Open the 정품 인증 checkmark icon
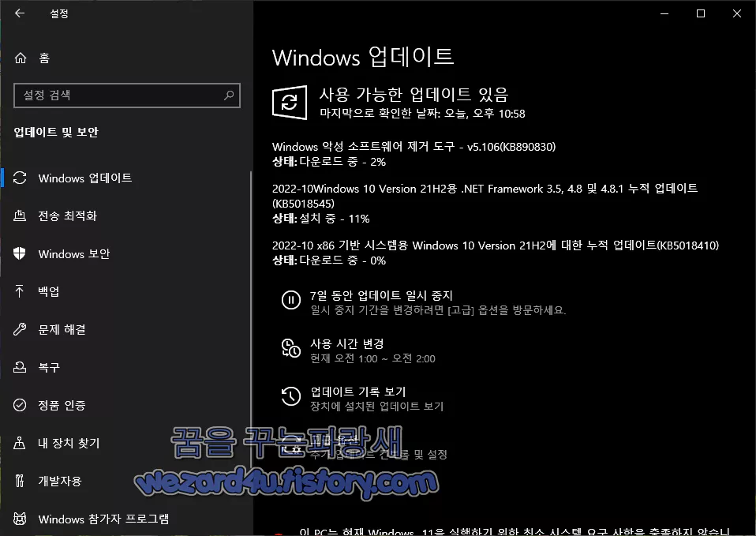This screenshot has height=536, width=756. 20,405
